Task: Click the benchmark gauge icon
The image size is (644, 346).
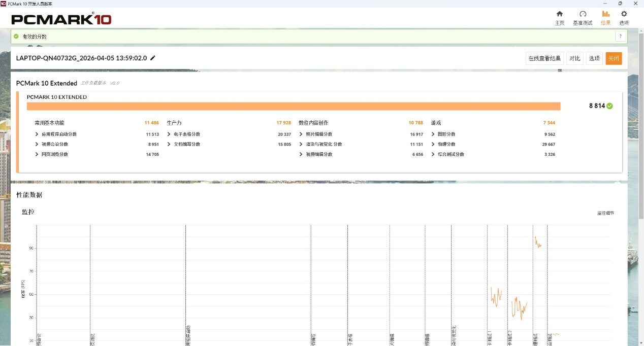Action: (583, 14)
